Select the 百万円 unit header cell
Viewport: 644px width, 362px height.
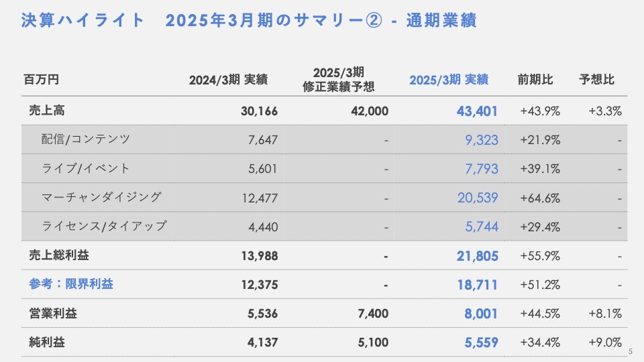[41, 80]
